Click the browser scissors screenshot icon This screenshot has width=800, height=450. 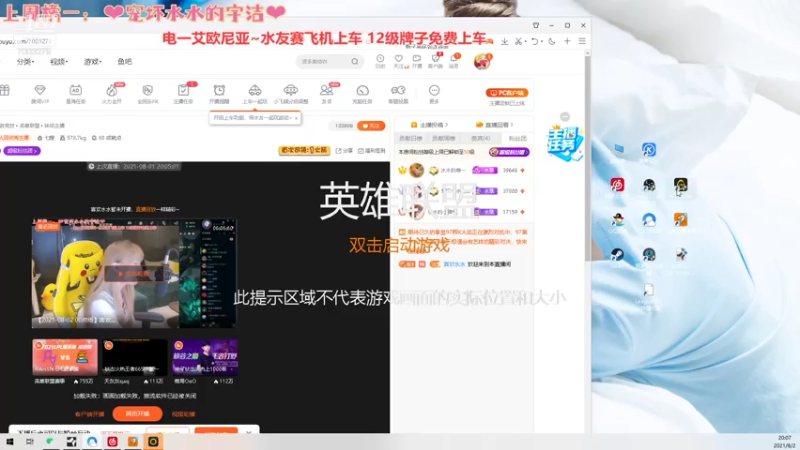tap(519, 41)
